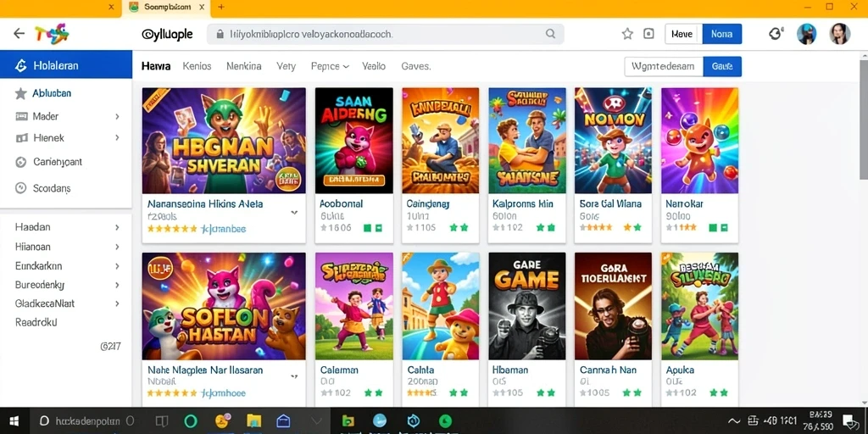This screenshot has width=868, height=434.
Task: Expand the GladkecaNlart category
Action: 117,303
